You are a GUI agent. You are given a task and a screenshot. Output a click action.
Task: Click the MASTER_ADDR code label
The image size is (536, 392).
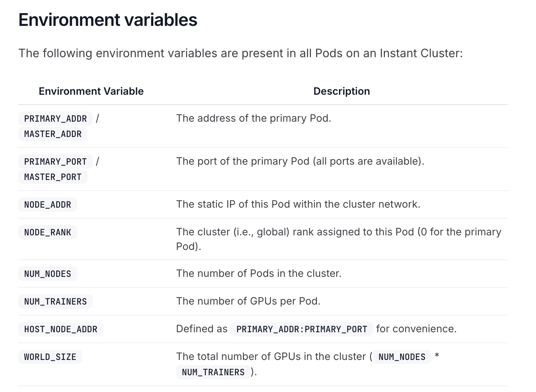click(x=53, y=134)
